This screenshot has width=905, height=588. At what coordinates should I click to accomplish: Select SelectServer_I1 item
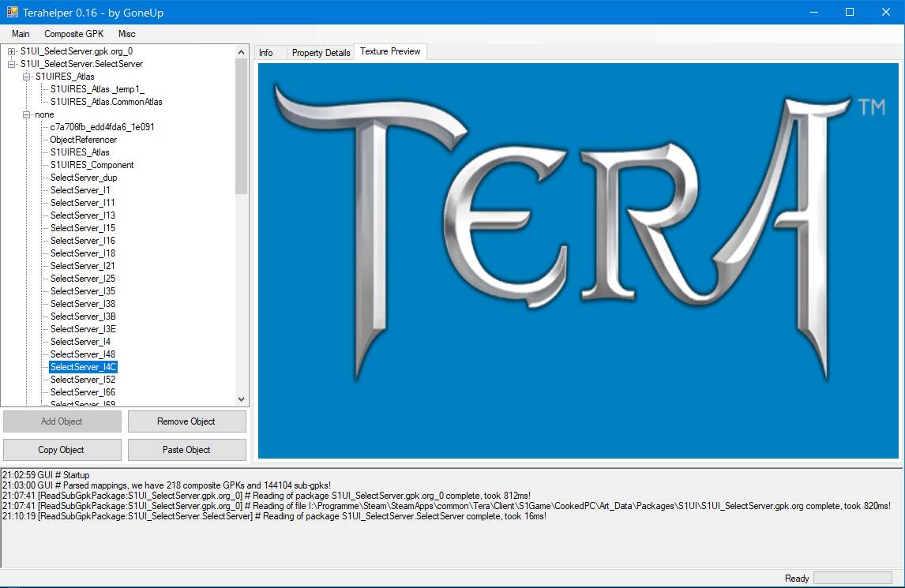pos(81,190)
